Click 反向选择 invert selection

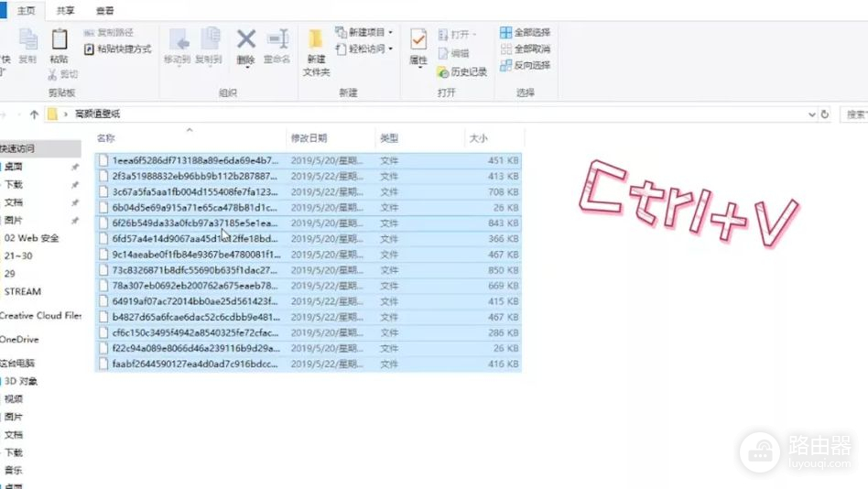tap(525, 65)
